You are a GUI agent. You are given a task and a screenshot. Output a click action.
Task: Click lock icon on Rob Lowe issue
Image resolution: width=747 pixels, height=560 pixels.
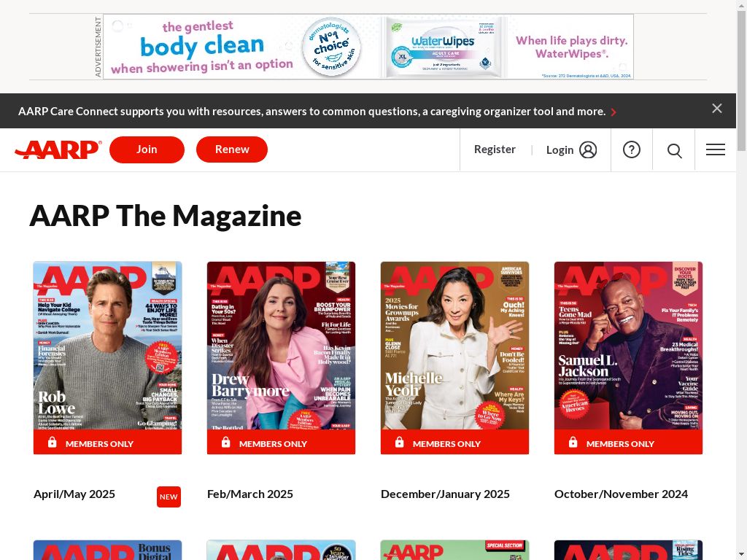(53, 443)
